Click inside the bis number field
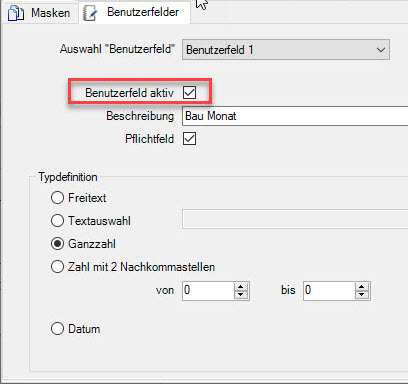This screenshot has height=384, width=408. (329, 291)
